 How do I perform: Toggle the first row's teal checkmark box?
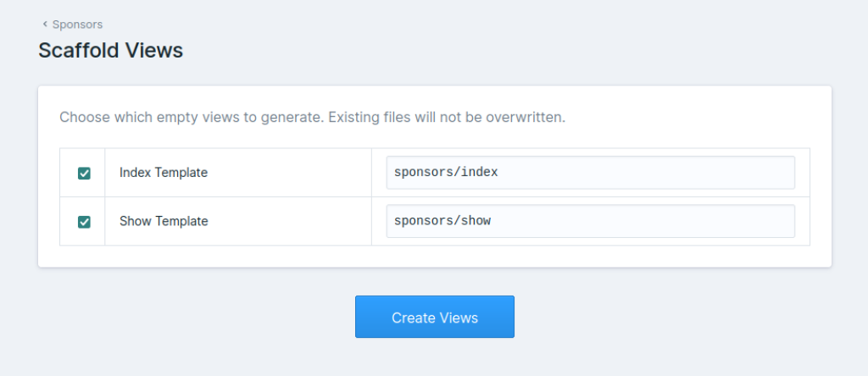point(84,173)
